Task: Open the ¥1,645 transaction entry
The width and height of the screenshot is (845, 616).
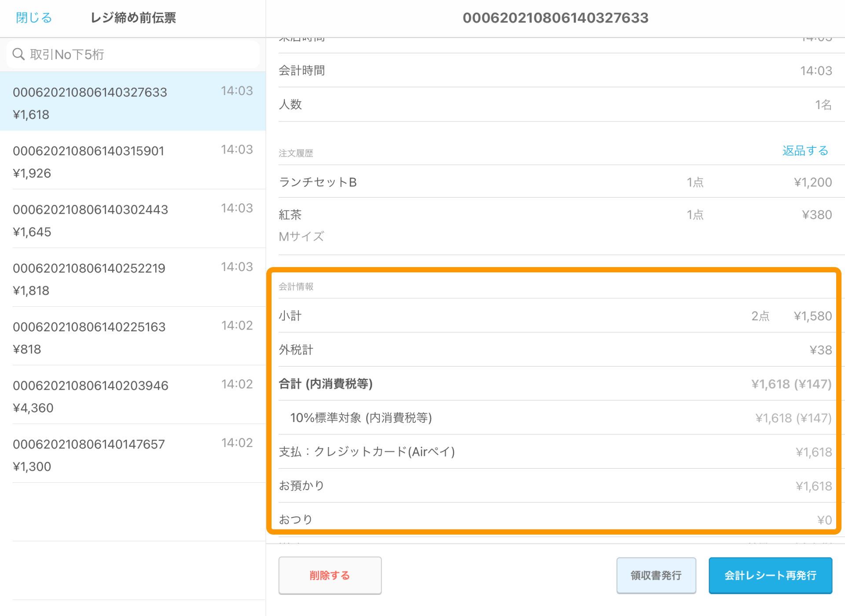Action: [132, 220]
